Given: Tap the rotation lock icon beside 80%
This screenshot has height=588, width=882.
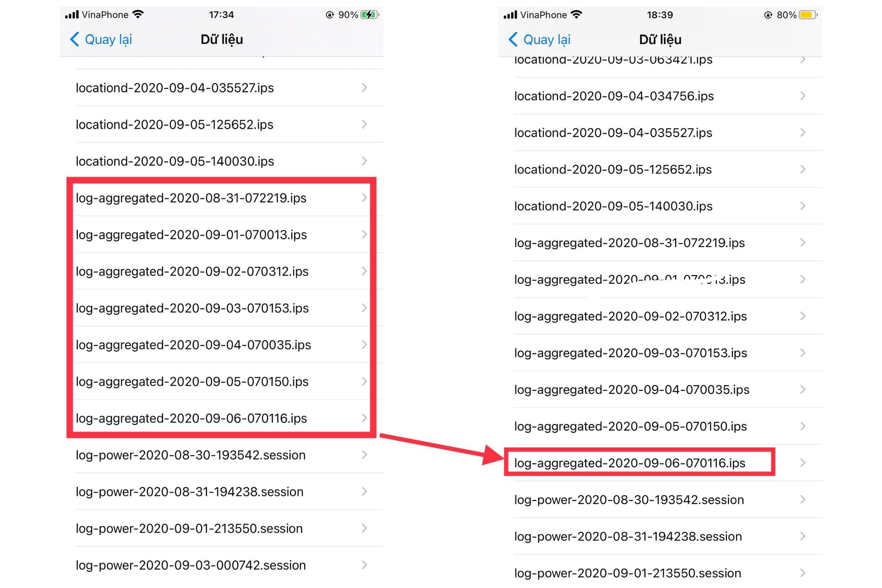Looking at the screenshot, I should pyautogui.click(x=768, y=15).
